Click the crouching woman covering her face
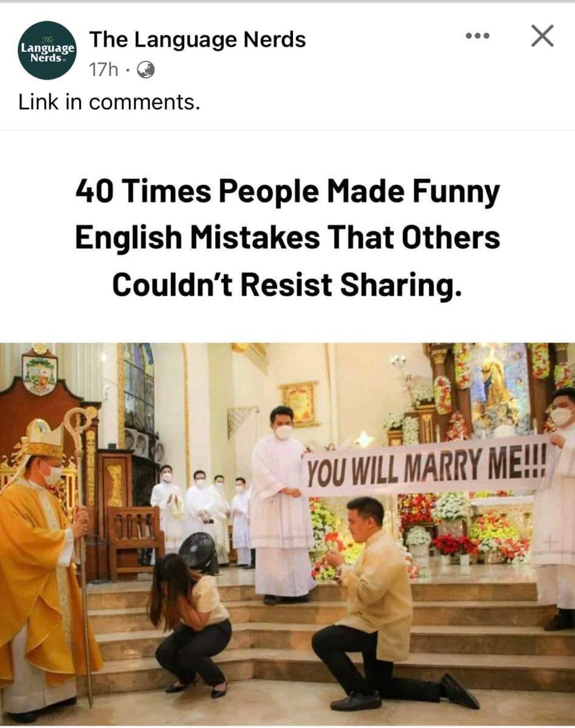Image resolution: width=575 pixels, height=728 pixels. pos(191,622)
